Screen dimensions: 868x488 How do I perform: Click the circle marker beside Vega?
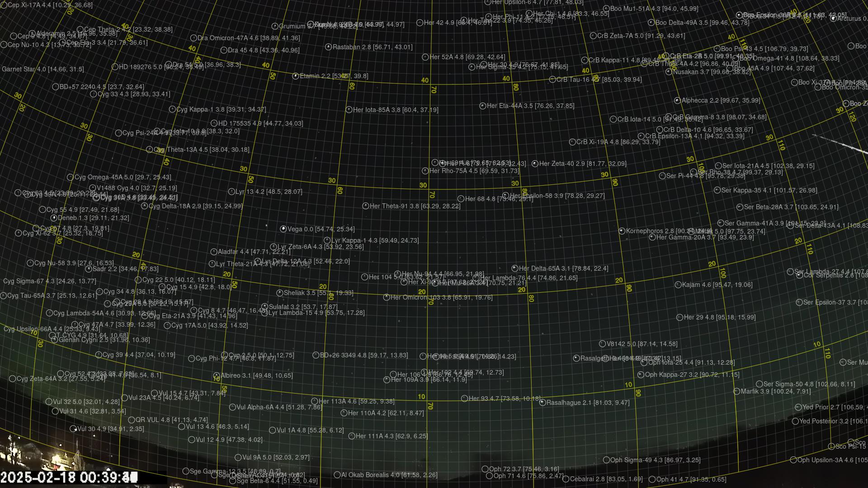tap(283, 229)
